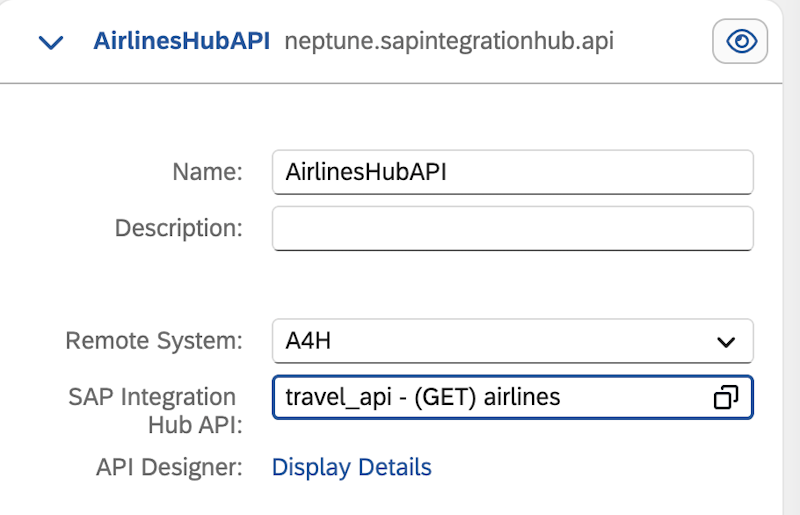Viewport: 800px width, 515px height.
Task: Click the SAP Integration Hub API label
Action: [x=156, y=411]
